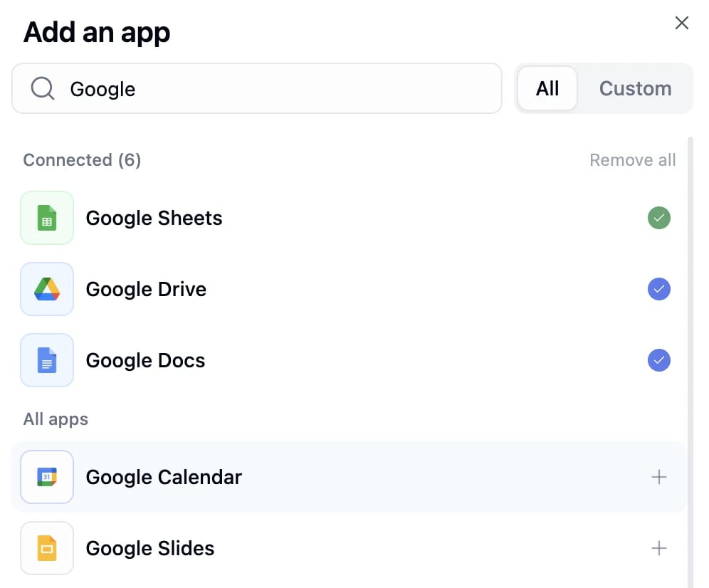Select the Google Docs label text
Screen dimensions: 709x588
coord(146,360)
